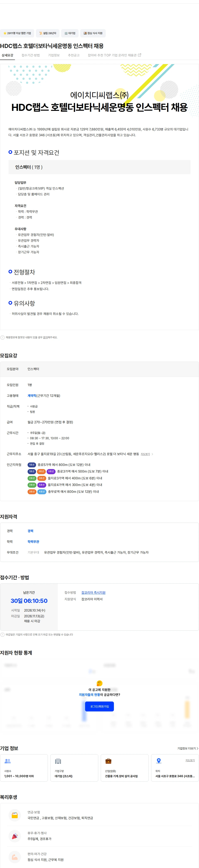Click the 4호선 badge for 충무로역
The height and width of the screenshot is (868, 199).
click(x=41, y=492)
